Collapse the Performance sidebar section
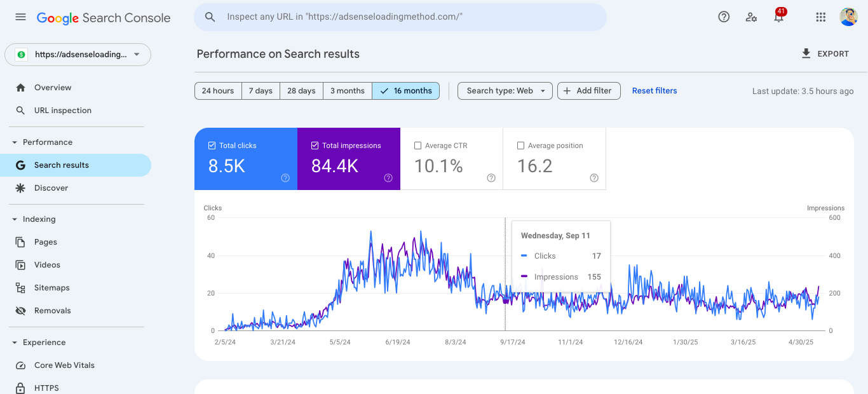The height and width of the screenshot is (394, 868). pyautogui.click(x=15, y=142)
